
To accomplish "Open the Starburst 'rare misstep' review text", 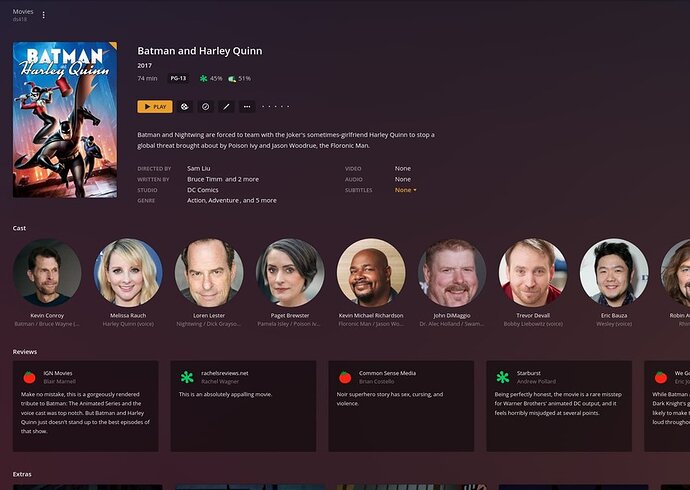I will pos(558,403).
